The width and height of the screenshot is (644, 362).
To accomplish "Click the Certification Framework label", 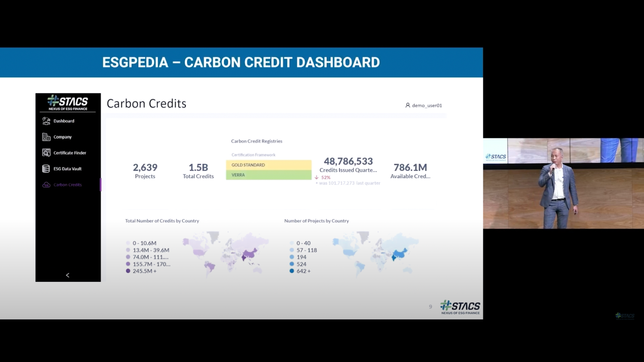I will coord(253,155).
